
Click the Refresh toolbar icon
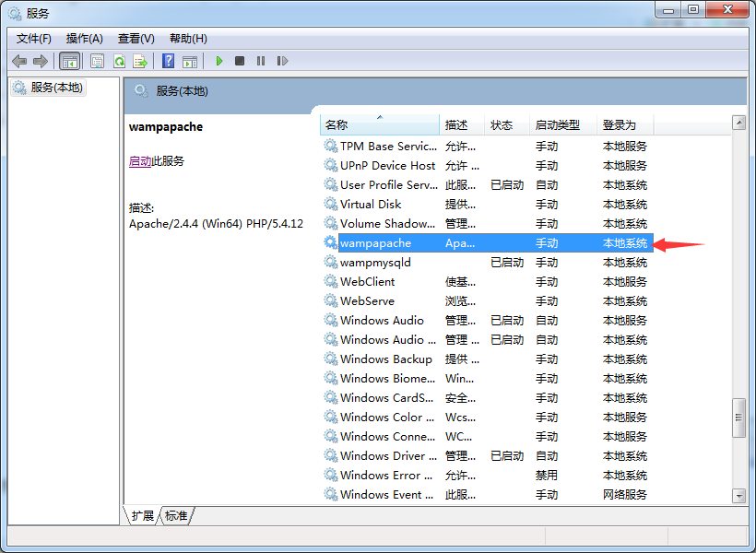tap(119, 61)
